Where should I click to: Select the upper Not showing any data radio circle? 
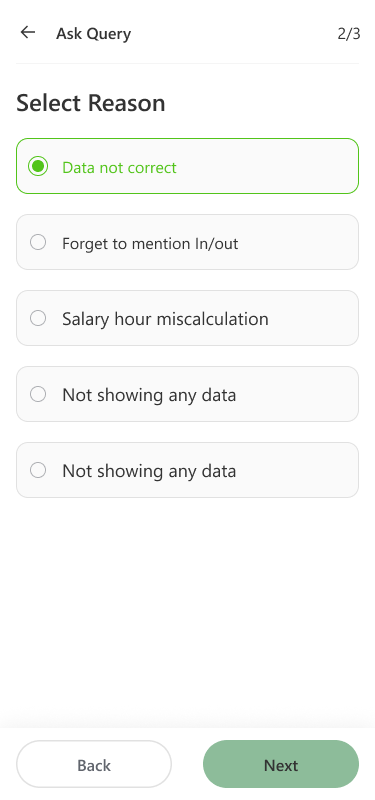point(38,394)
